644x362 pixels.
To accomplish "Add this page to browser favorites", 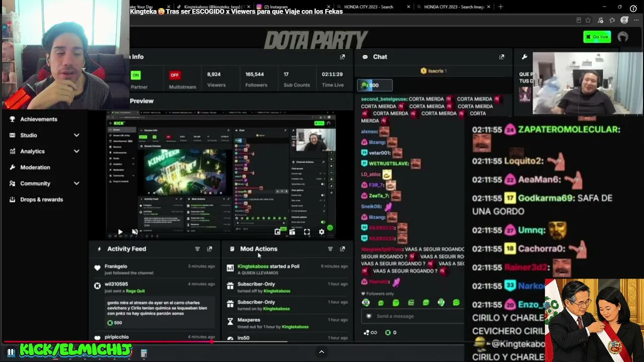I will [x=588, y=20].
